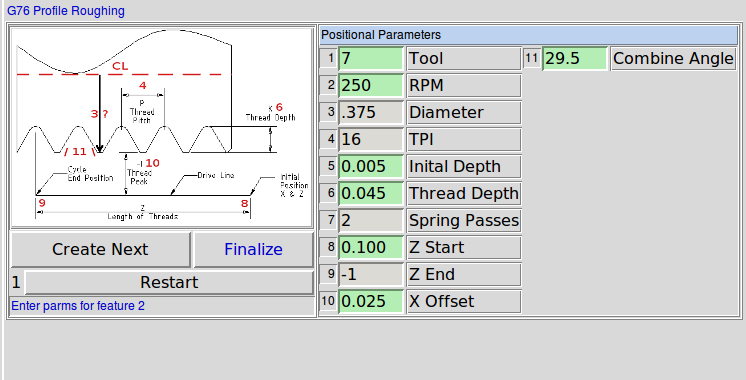The width and height of the screenshot is (746, 380).
Task: Select the RPM value field
Action: 371,86
